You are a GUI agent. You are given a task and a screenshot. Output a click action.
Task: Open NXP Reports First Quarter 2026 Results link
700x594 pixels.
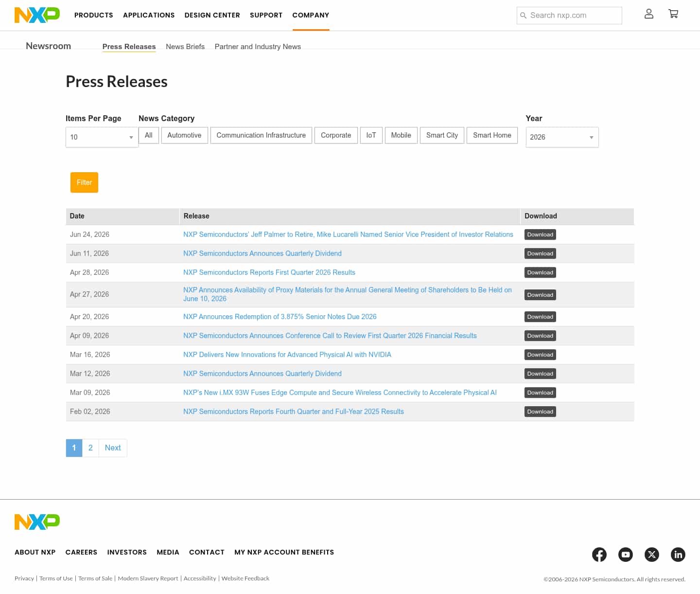tap(269, 272)
